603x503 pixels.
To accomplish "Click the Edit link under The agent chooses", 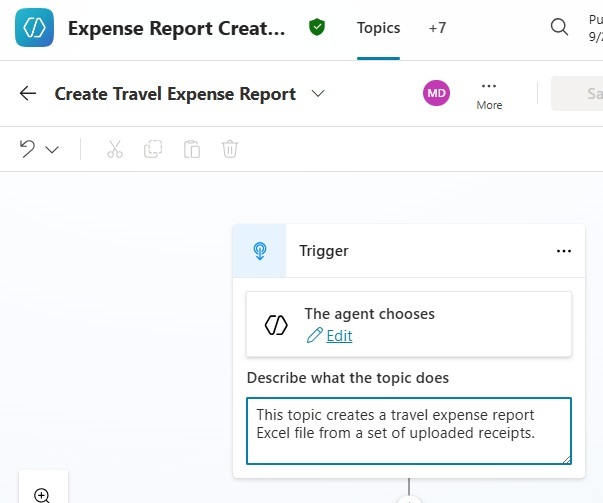I will [339, 336].
